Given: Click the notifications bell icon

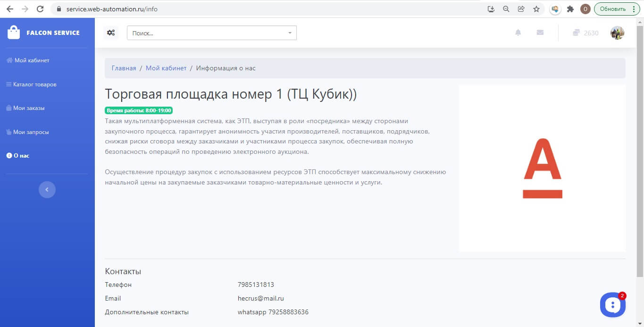Looking at the screenshot, I should [x=518, y=33].
